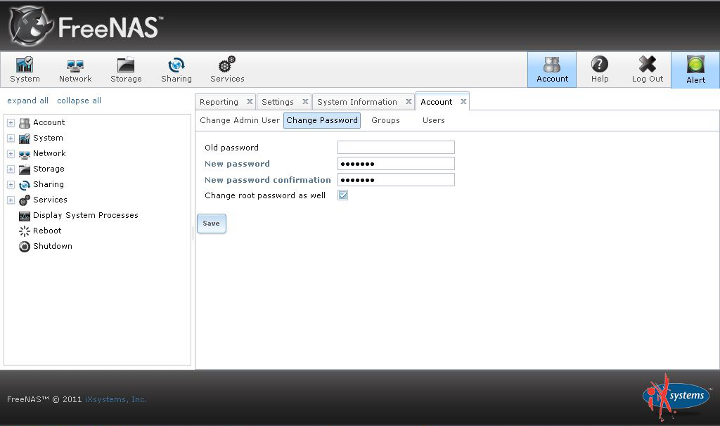Toggle Change root password as well checkbox

(x=343, y=196)
